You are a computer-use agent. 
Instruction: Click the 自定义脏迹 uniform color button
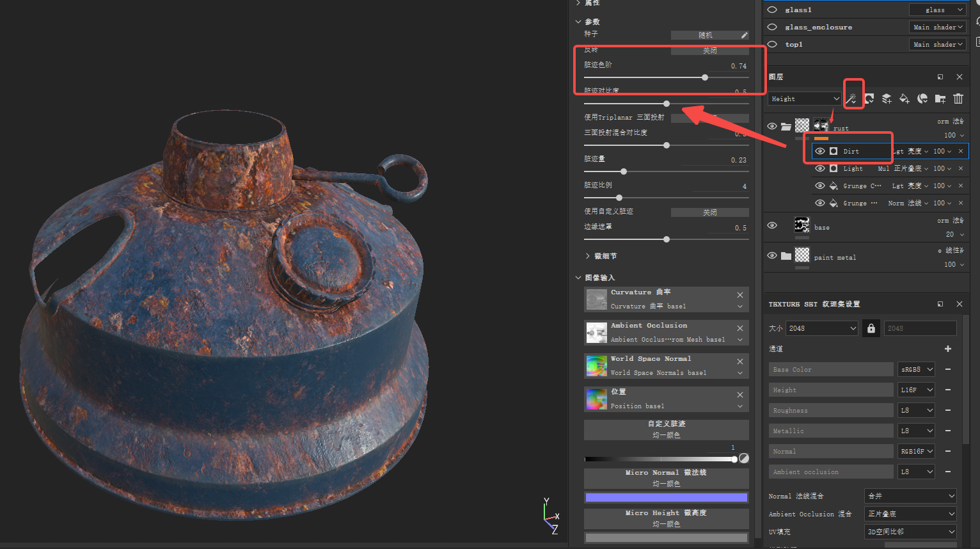point(667,430)
